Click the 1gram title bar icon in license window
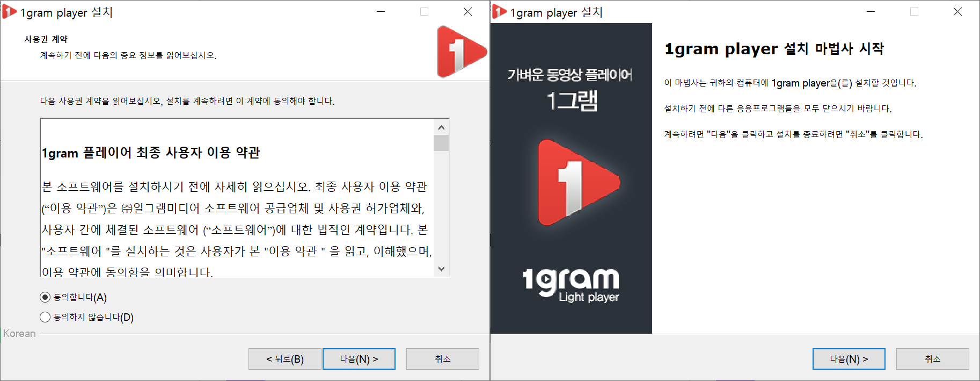980x381 pixels. click(x=9, y=12)
